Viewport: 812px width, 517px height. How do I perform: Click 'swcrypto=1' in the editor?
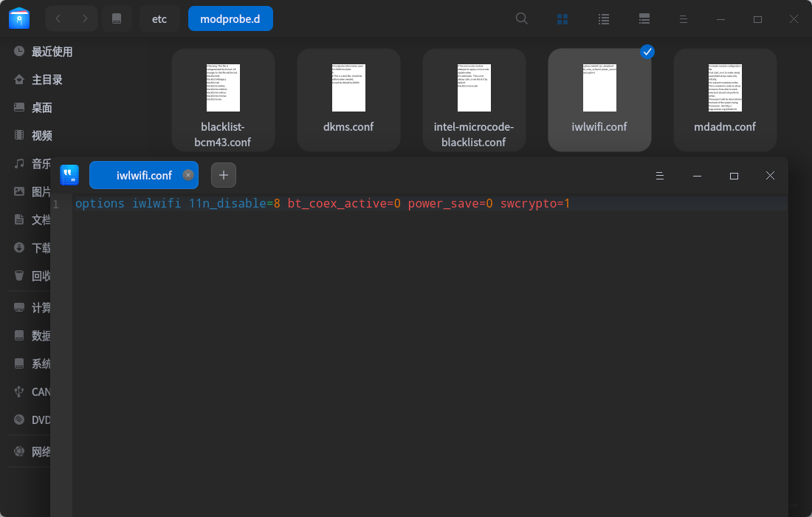[535, 204]
